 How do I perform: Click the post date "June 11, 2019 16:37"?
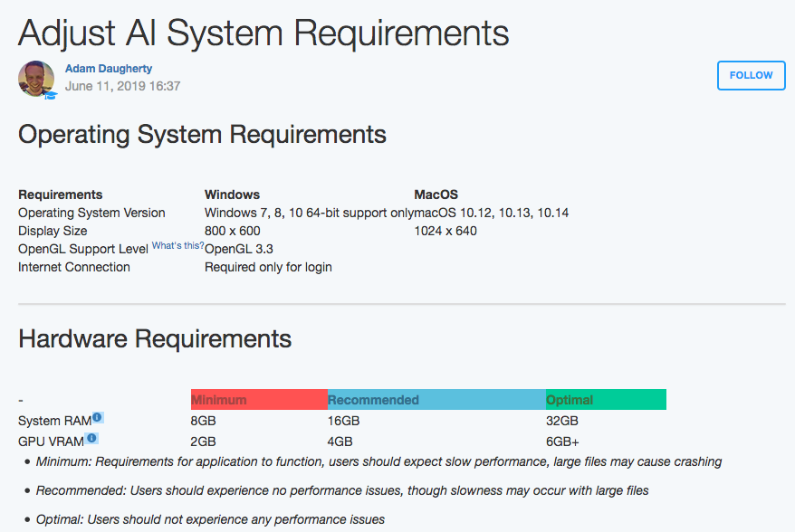point(123,86)
